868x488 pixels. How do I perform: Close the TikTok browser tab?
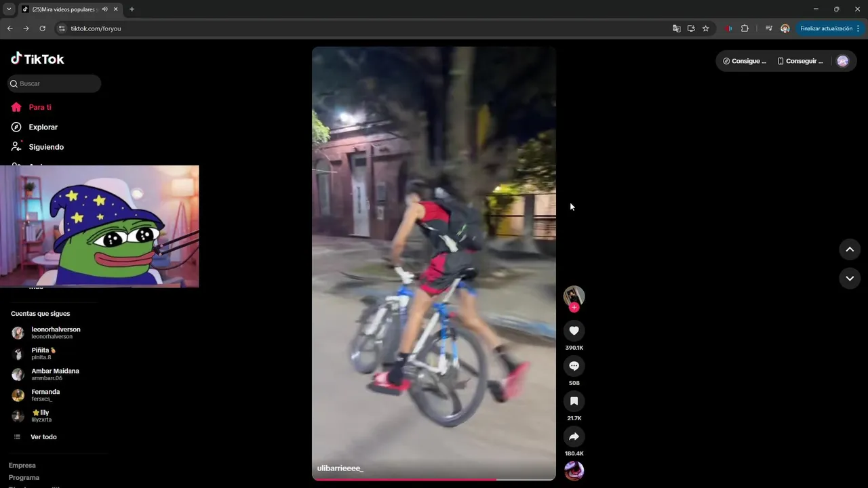click(x=116, y=9)
